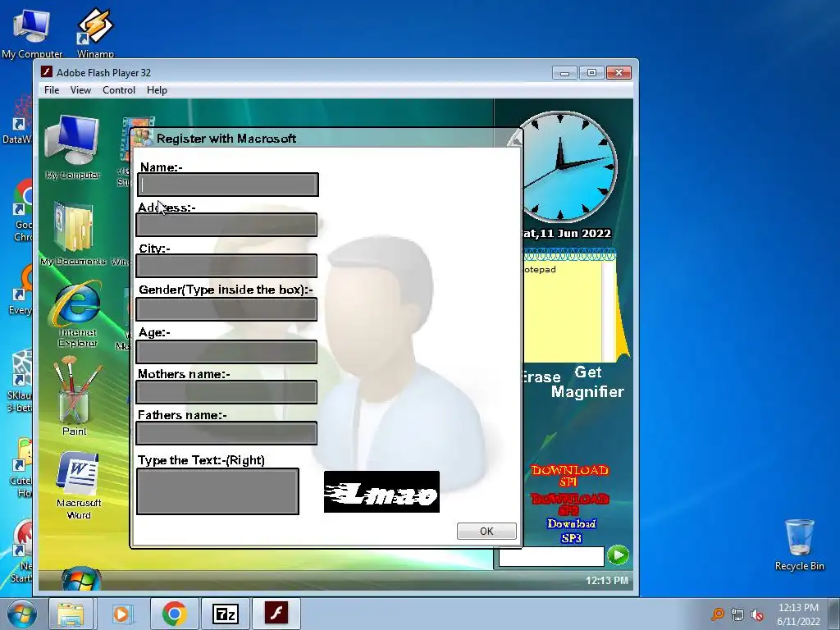The width and height of the screenshot is (840, 630).
Task: Open the View menu in Flash Player
Action: click(x=80, y=90)
